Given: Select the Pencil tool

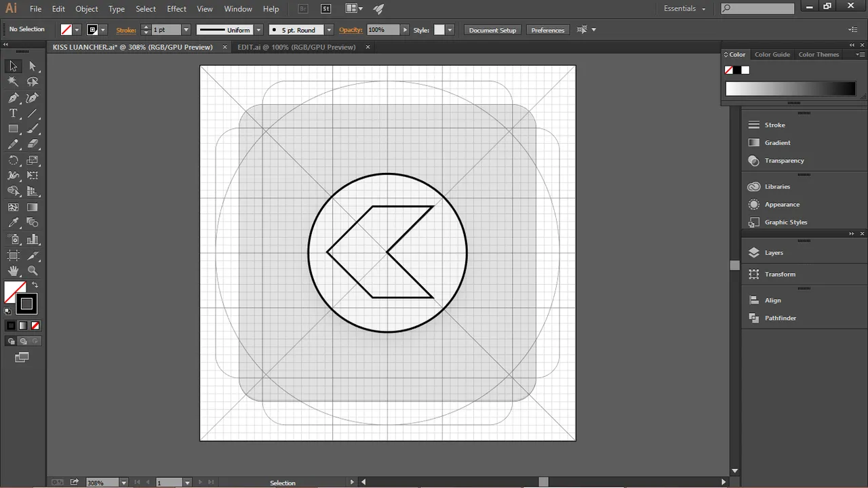Looking at the screenshot, I should click(x=13, y=144).
